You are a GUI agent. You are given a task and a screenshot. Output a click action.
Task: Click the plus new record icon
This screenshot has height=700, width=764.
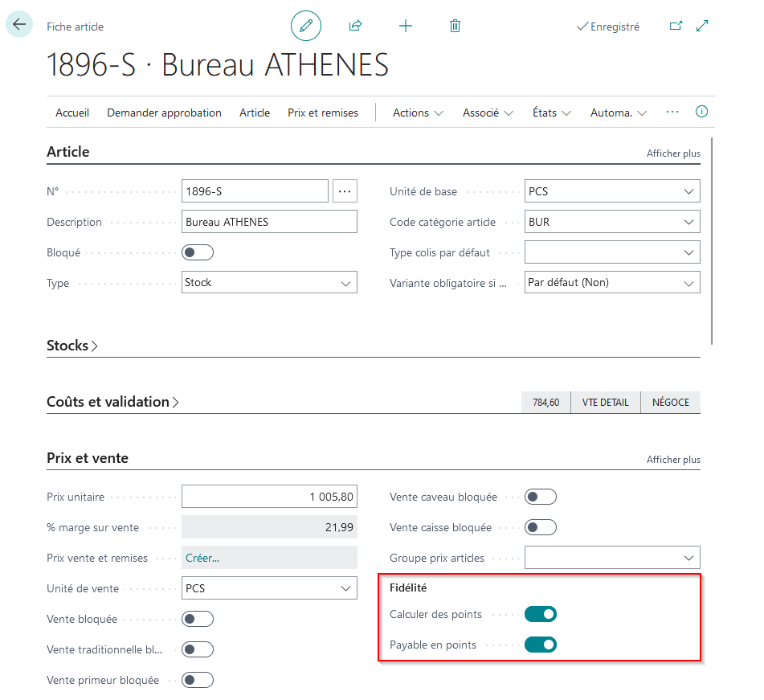[406, 26]
